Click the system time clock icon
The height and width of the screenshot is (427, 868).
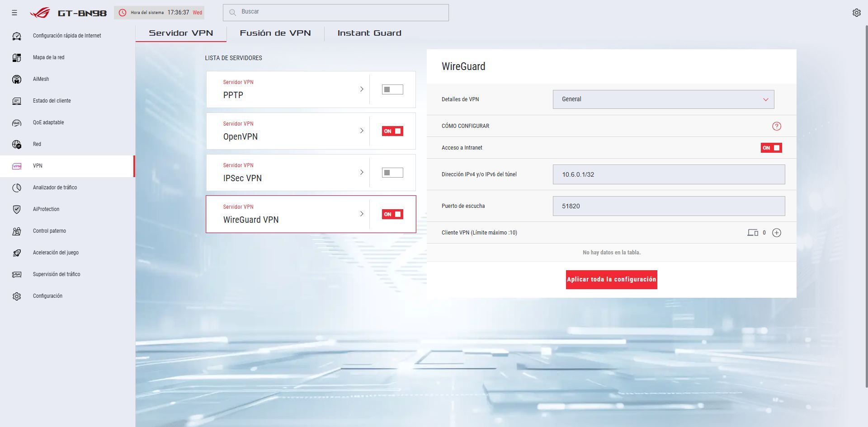(122, 13)
